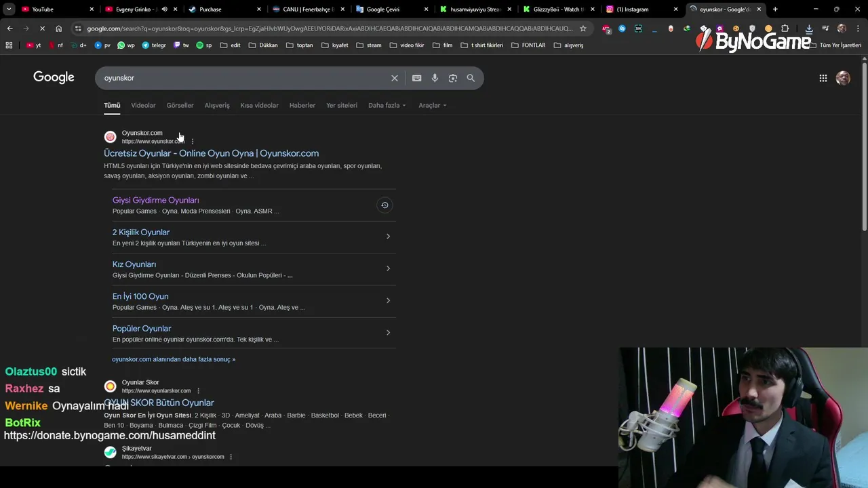Click the page vertical scrollbar
Viewport: 868px width, 488px height.
[x=864, y=146]
